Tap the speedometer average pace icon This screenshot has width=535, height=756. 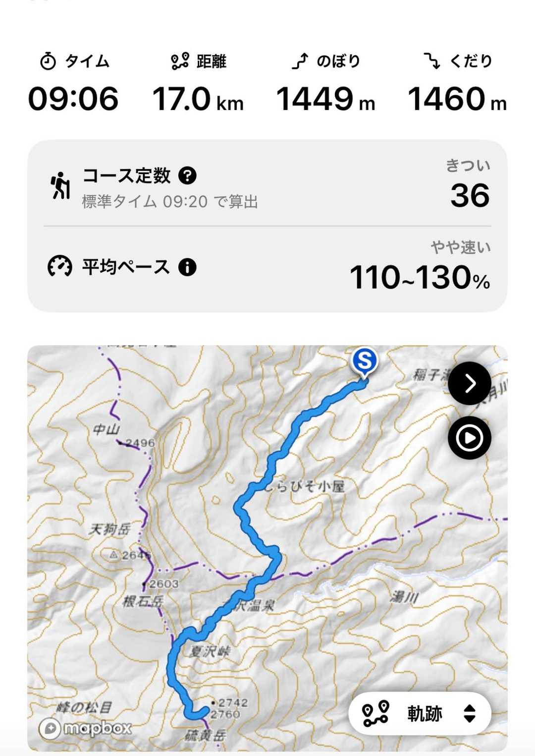pyautogui.click(x=59, y=267)
